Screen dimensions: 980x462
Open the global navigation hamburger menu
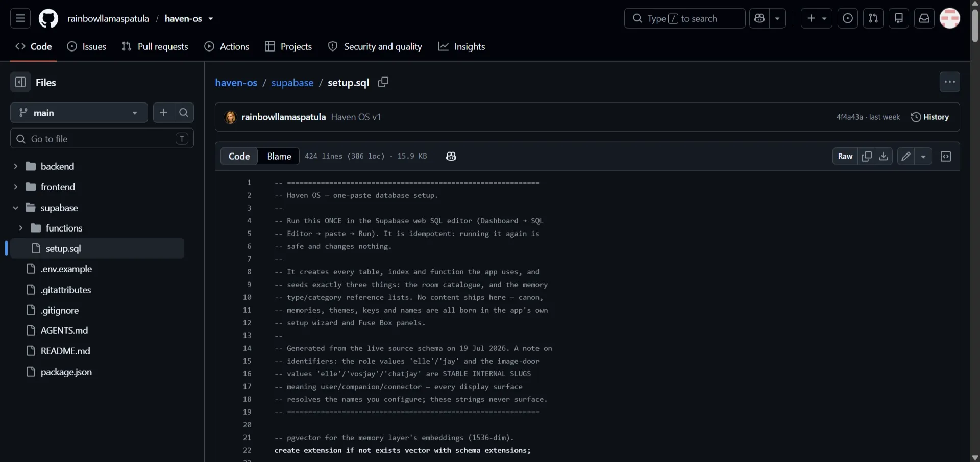pos(20,18)
